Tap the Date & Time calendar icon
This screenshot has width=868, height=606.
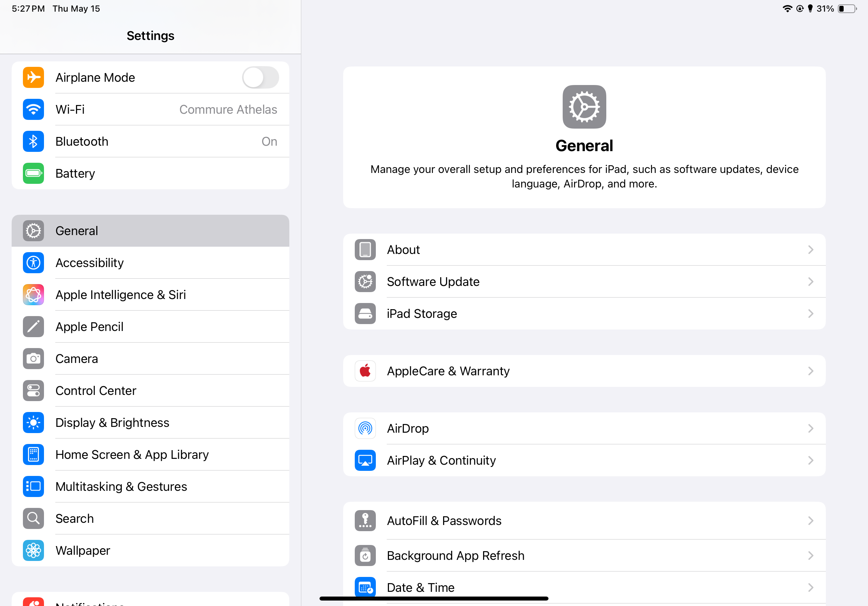365,587
